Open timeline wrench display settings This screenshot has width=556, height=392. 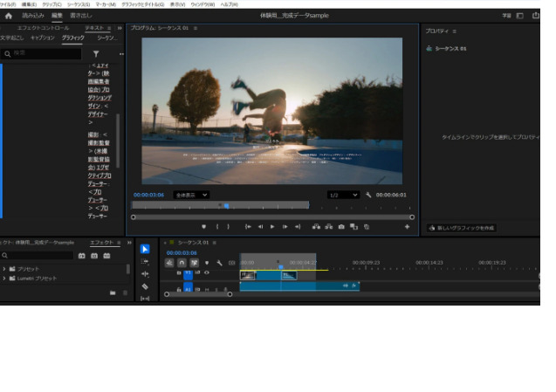pos(219,262)
